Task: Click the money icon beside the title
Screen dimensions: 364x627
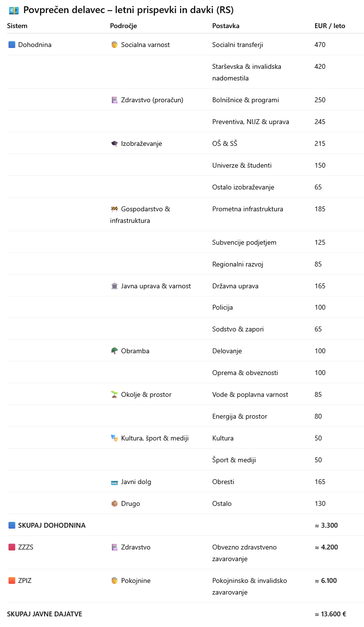Action: [x=14, y=11]
